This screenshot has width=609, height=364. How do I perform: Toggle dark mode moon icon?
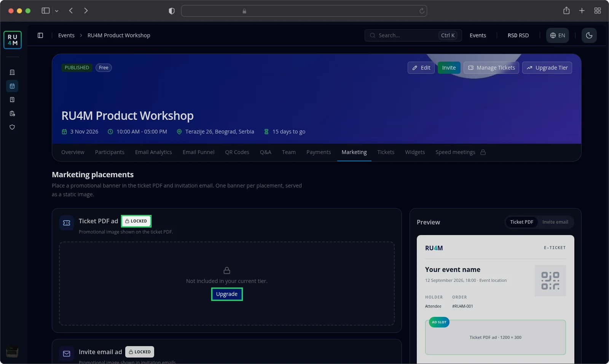[589, 35]
